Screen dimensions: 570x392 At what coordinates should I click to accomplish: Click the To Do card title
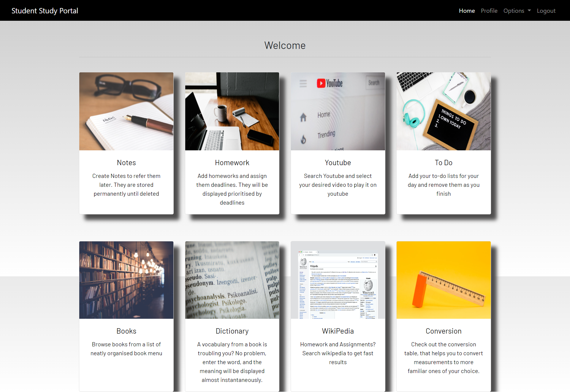[x=444, y=162]
